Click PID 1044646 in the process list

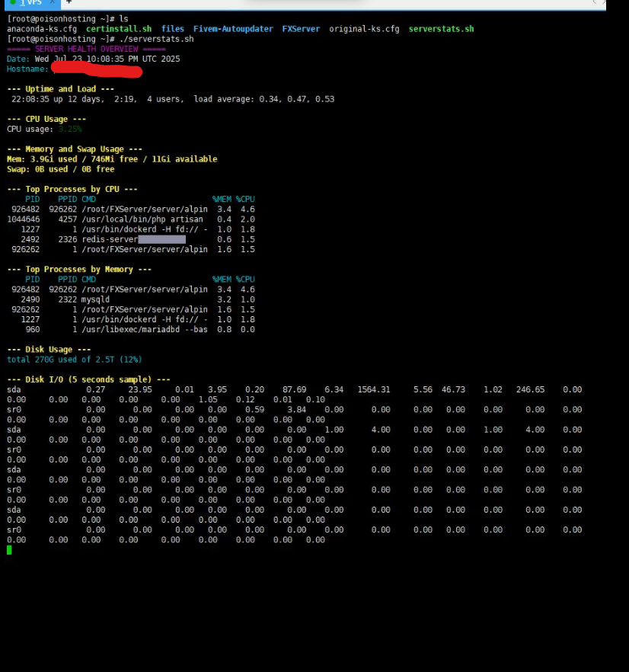(23, 219)
